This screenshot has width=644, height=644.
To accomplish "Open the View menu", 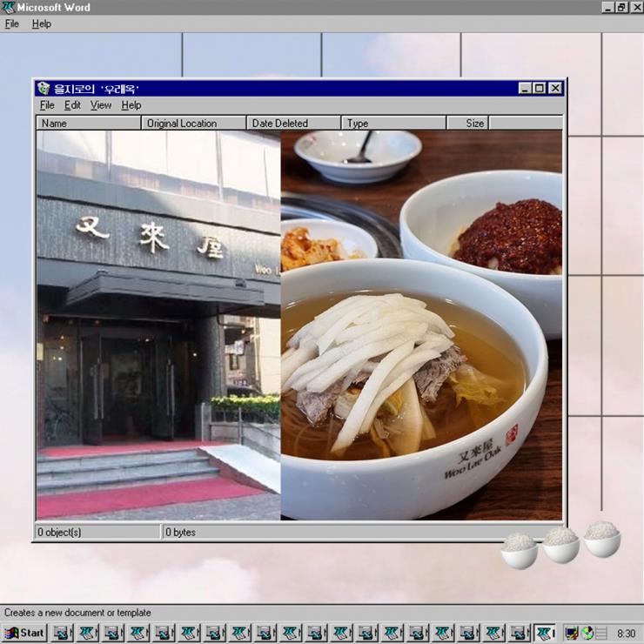I will 101,105.
